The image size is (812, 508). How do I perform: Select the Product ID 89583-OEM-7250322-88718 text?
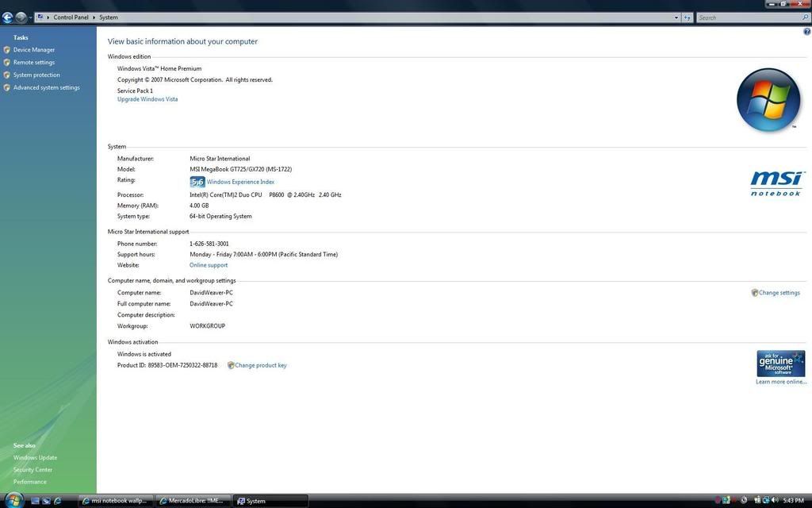coord(167,365)
